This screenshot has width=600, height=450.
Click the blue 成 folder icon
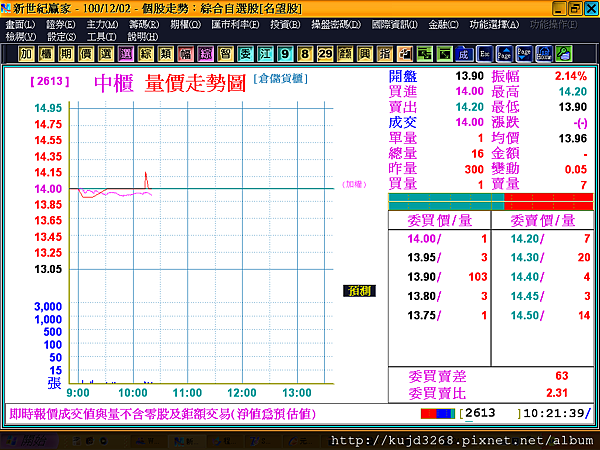click(x=465, y=54)
